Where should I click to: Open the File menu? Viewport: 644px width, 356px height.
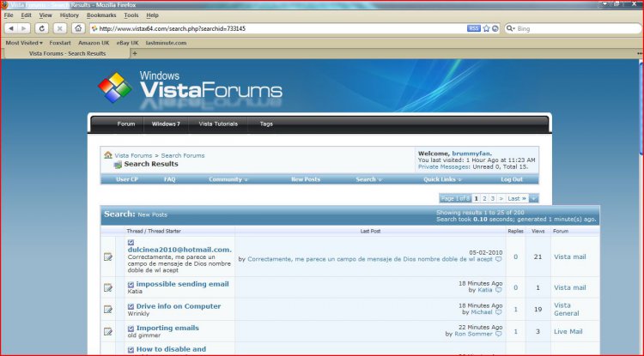coord(9,15)
